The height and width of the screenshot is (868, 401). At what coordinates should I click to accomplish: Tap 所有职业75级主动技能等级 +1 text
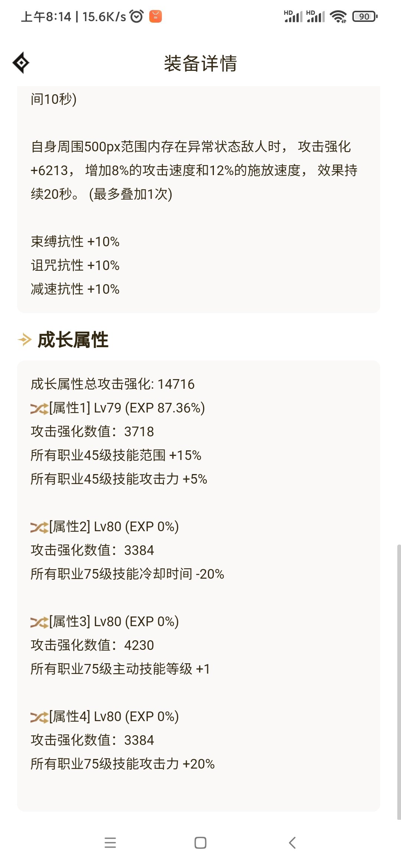[120, 669]
